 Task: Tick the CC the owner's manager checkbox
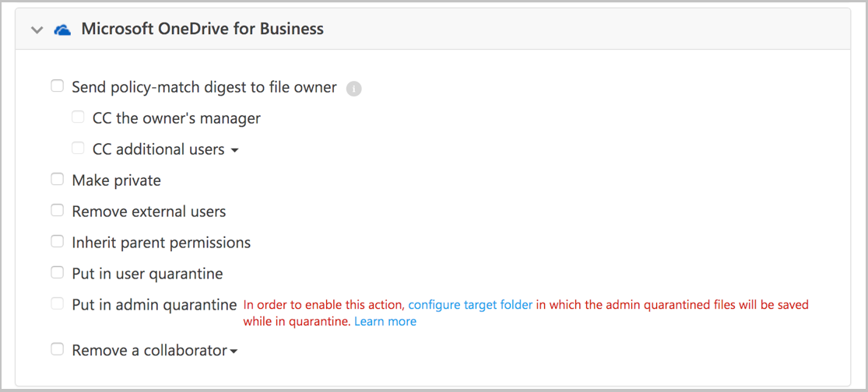(x=78, y=117)
